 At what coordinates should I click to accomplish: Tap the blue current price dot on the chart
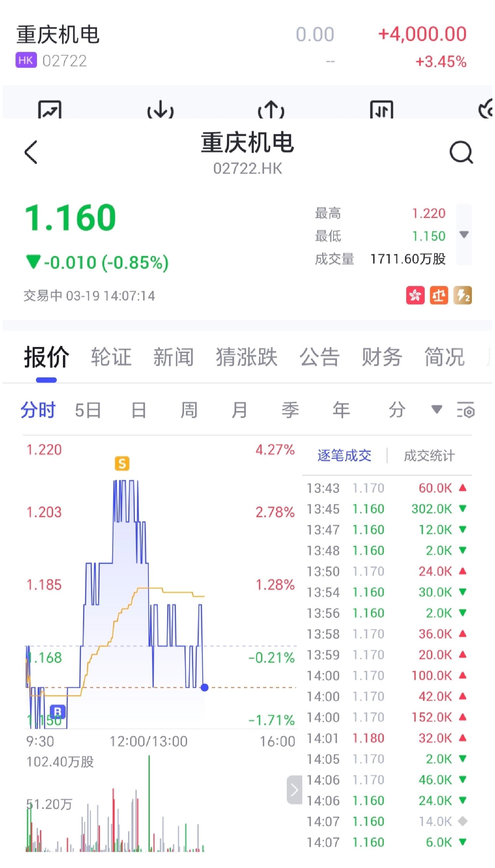tap(204, 687)
